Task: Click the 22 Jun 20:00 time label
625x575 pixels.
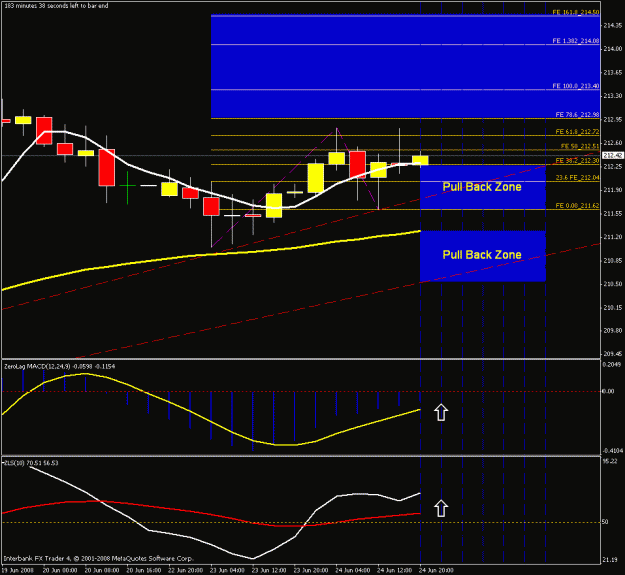Action: coord(185,571)
